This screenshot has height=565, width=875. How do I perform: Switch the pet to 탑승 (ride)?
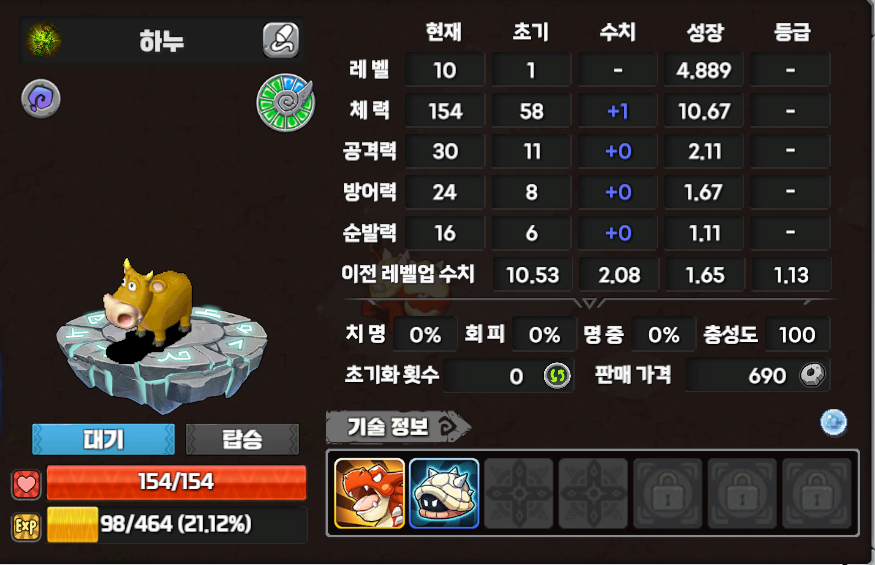[x=242, y=439]
